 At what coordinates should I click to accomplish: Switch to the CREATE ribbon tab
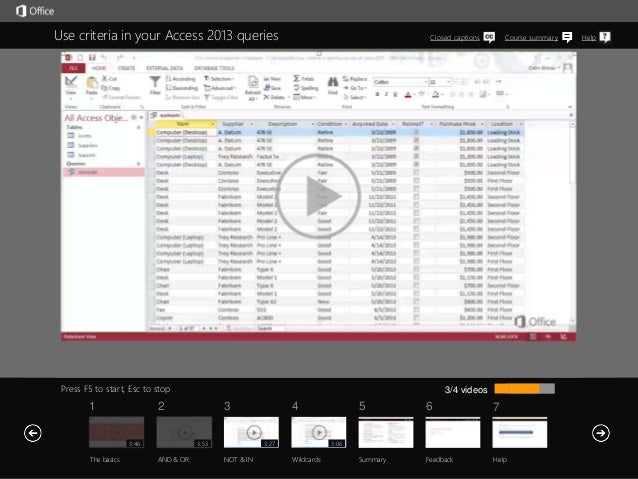coord(128,67)
